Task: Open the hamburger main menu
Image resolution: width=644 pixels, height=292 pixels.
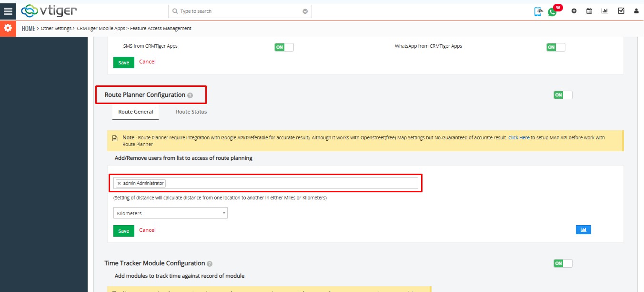Action: (x=8, y=10)
